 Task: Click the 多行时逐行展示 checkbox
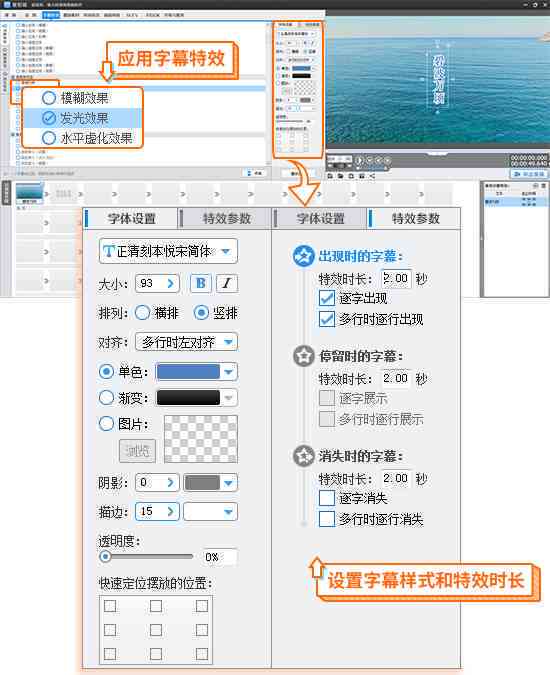coord(327,418)
